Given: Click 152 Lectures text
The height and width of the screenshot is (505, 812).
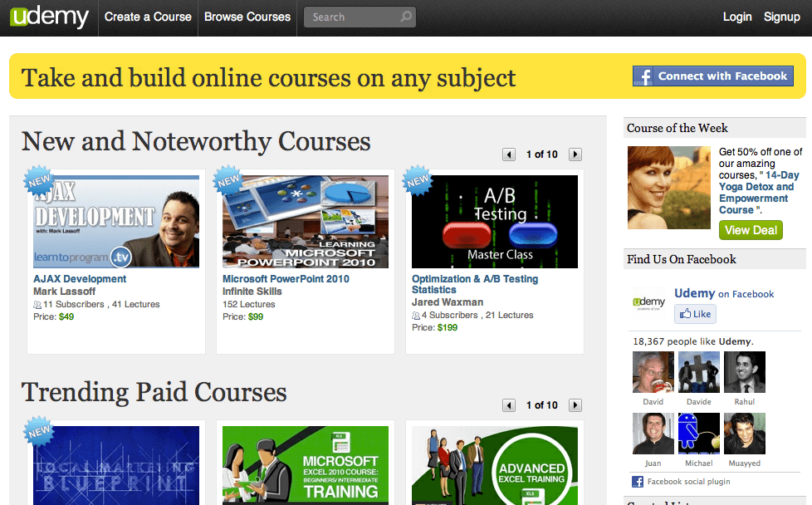Looking at the screenshot, I should [x=249, y=305].
